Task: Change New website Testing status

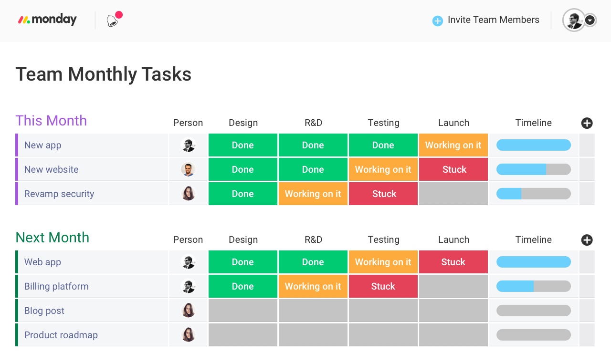Action: (x=383, y=169)
